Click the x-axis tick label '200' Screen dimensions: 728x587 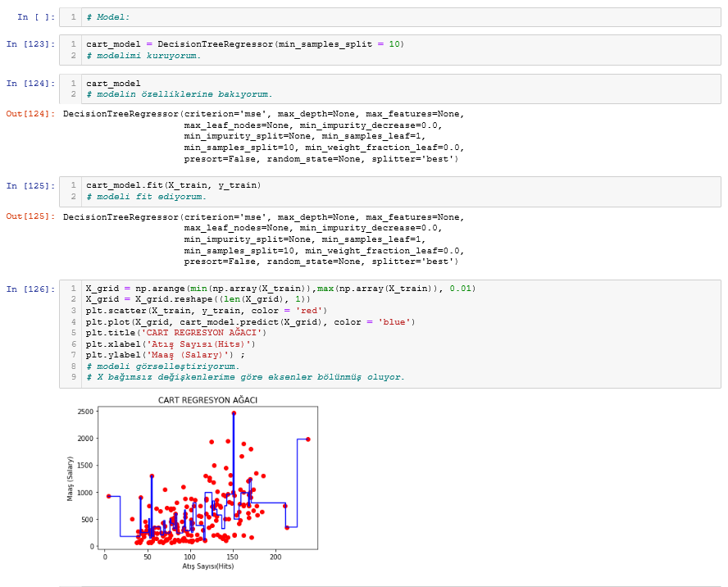(275, 557)
